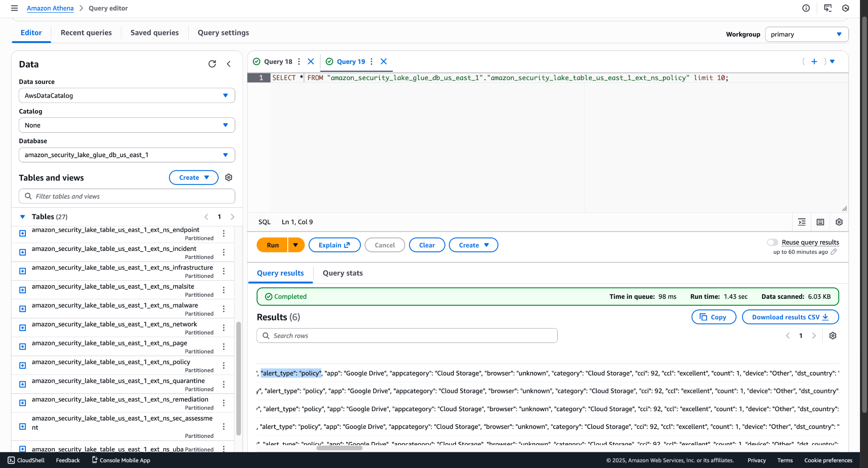
Task: Open the results table preferences gear
Action: pyautogui.click(x=833, y=336)
